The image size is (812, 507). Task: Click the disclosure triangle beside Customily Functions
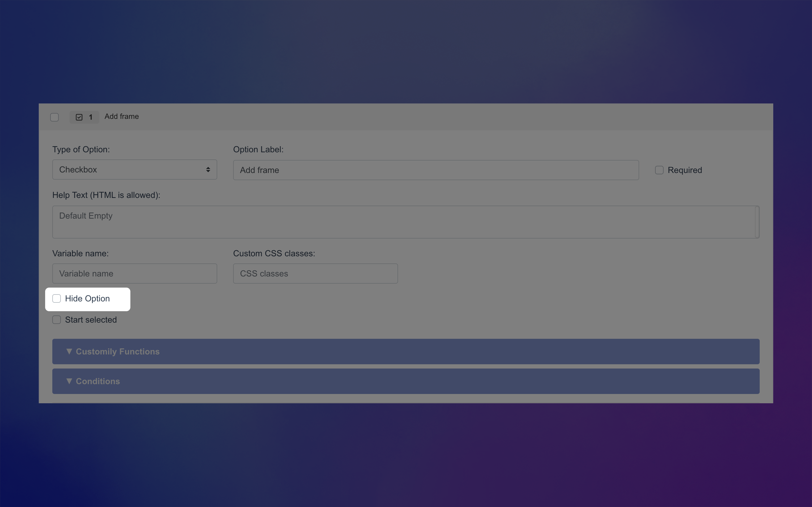click(70, 351)
